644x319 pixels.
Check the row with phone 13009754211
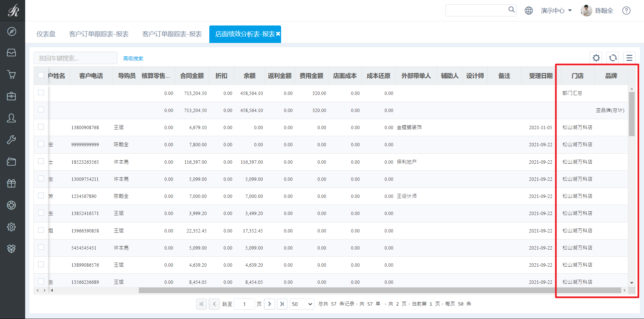click(x=41, y=178)
